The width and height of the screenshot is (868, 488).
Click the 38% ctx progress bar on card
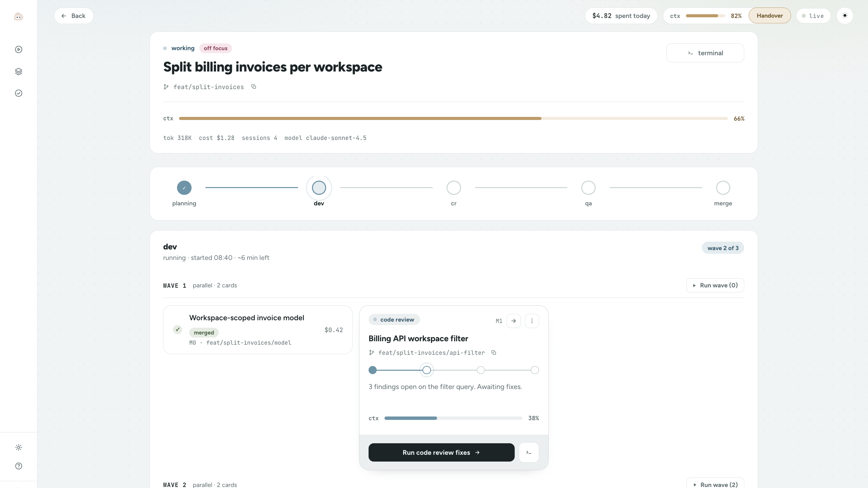coord(453,418)
